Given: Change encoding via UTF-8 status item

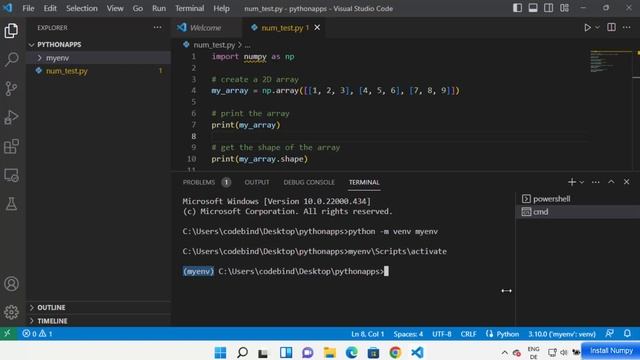Looking at the screenshot, I should (442, 334).
